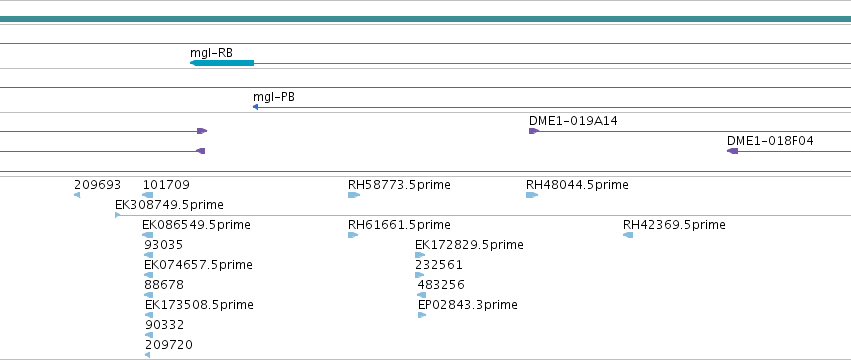The height and width of the screenshot is (360, 851).
Task: Click the 101709 feature glyph
Action: pos(148,195)
